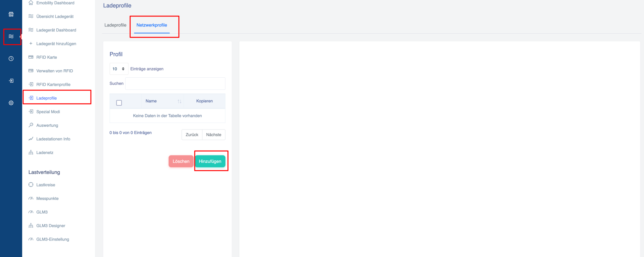Screen dimensions: 644x257
Task: Click the Kopieren column header
Action: click(x=204, y=101)
